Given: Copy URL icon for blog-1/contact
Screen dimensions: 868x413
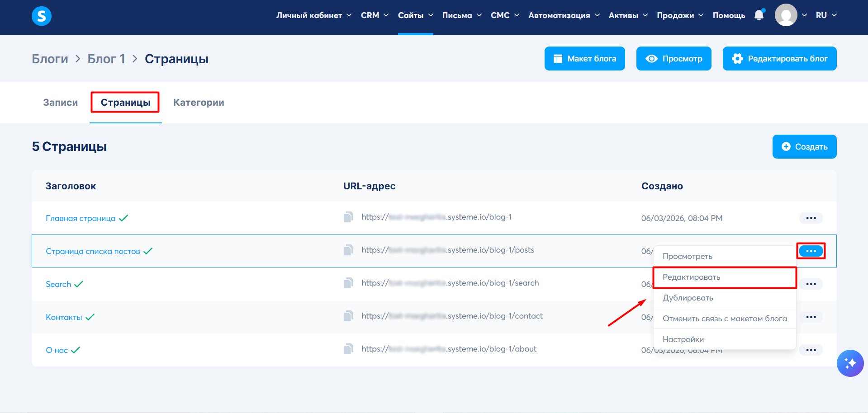Looking at the screenshot, I should [x=348, y=316].
